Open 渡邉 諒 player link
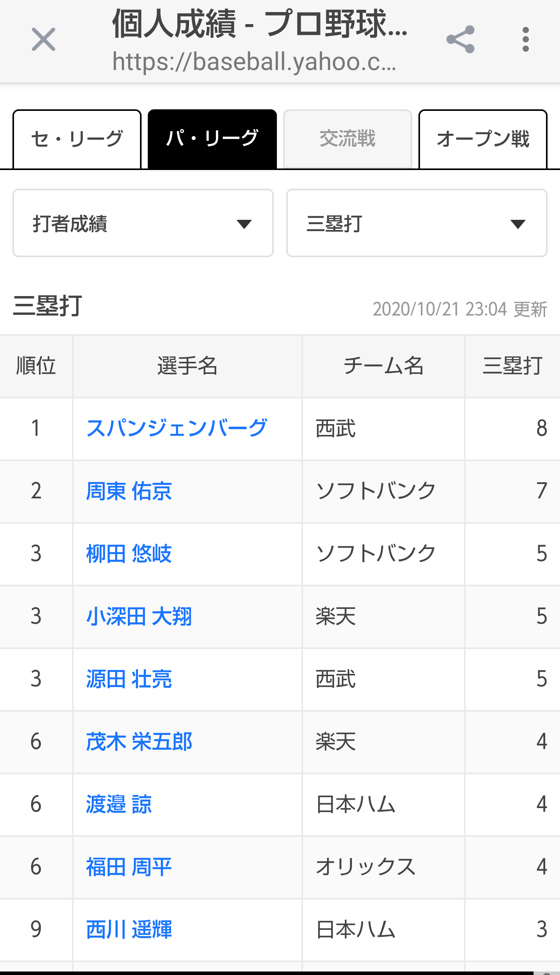Image resolution: width=560 pixels, height=975 pixels. (119, 804)
